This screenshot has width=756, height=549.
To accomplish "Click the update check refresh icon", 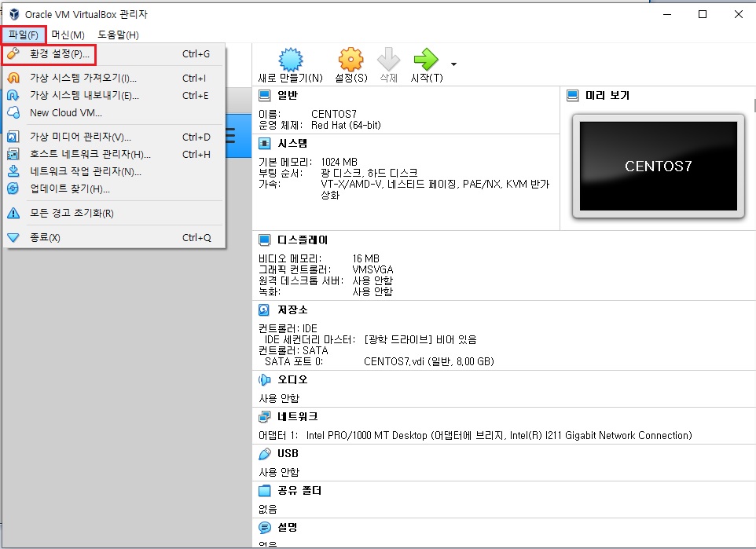I will [x=13, y=188].
